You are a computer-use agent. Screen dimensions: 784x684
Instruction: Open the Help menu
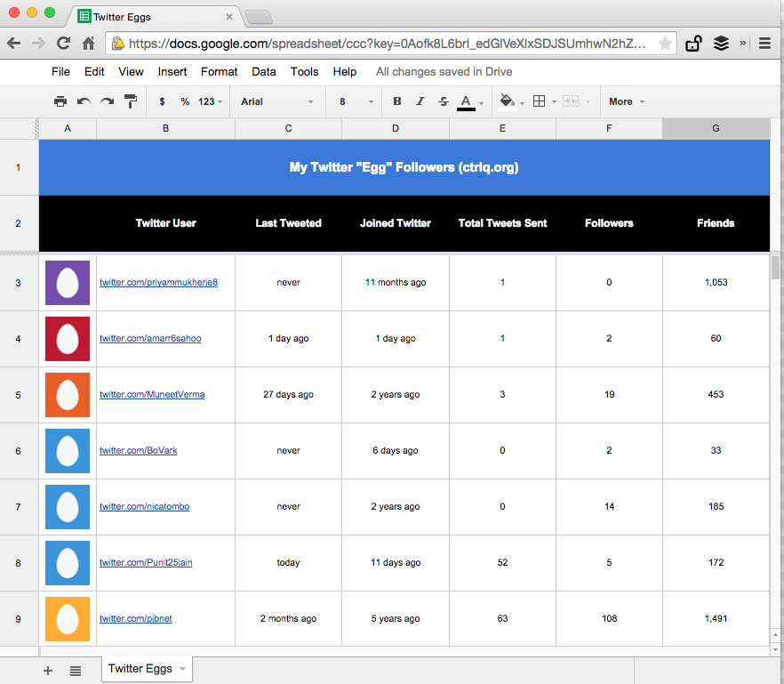(x=345, y=71)
